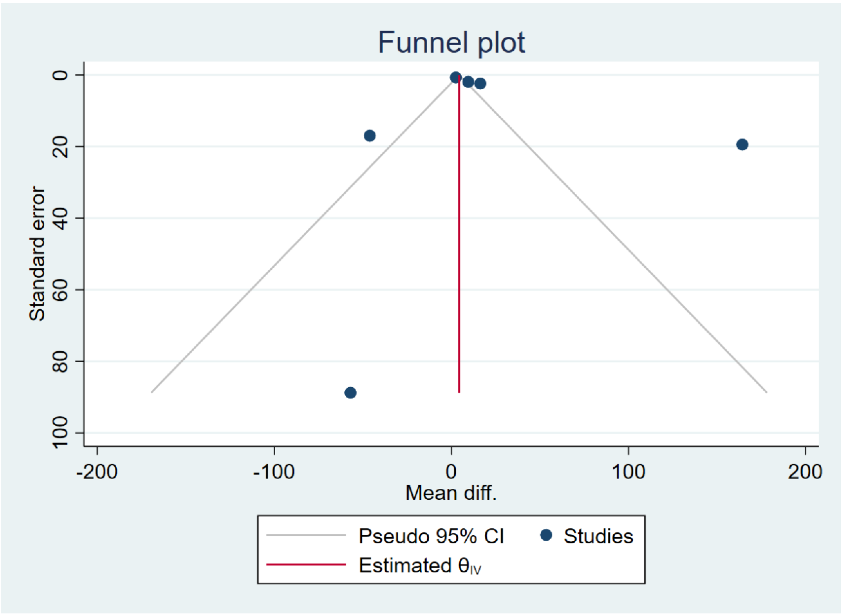843x616 pixels.
Task: Select the far-right outlier study point
Action: point(742,145)
